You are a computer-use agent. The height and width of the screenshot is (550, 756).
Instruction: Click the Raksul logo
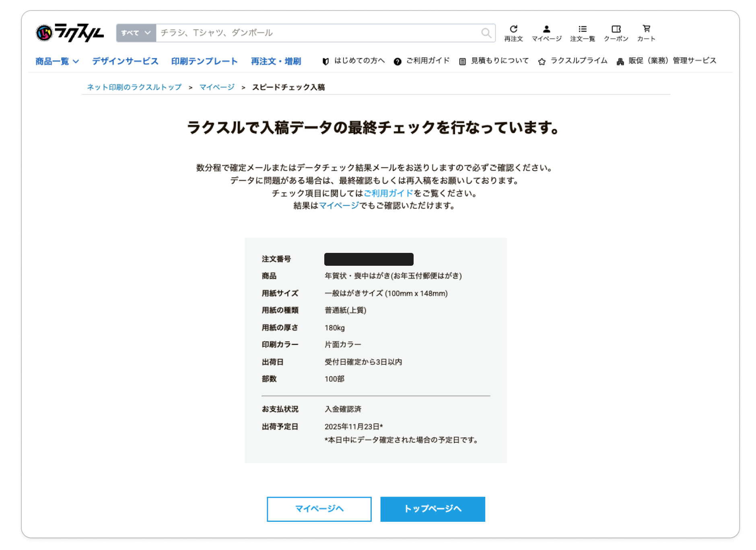point(70,33)
